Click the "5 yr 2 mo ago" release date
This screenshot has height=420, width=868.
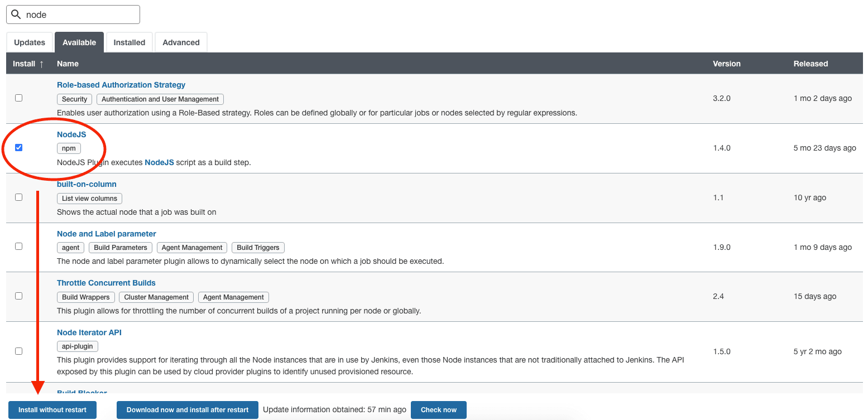click(818, 351)
